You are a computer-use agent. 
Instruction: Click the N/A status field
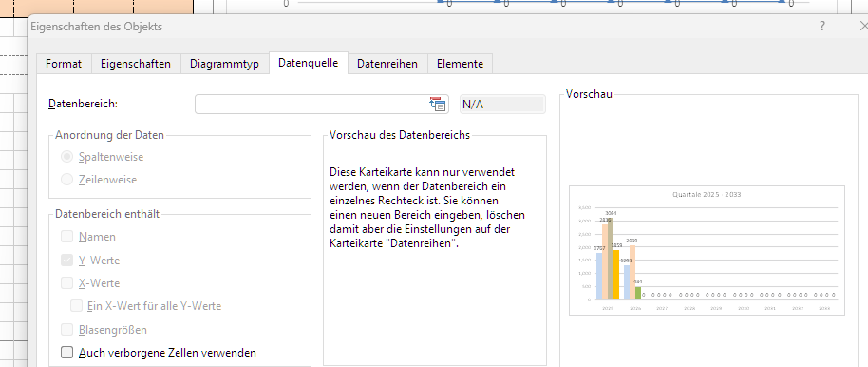point(502,105)
